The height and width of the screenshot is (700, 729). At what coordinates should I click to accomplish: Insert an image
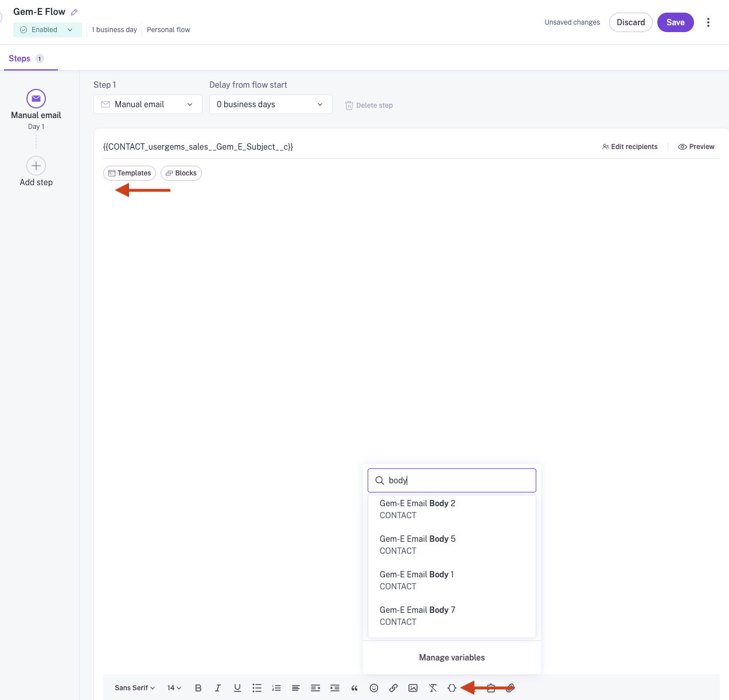pyautogui.click(x=413, y=688)
